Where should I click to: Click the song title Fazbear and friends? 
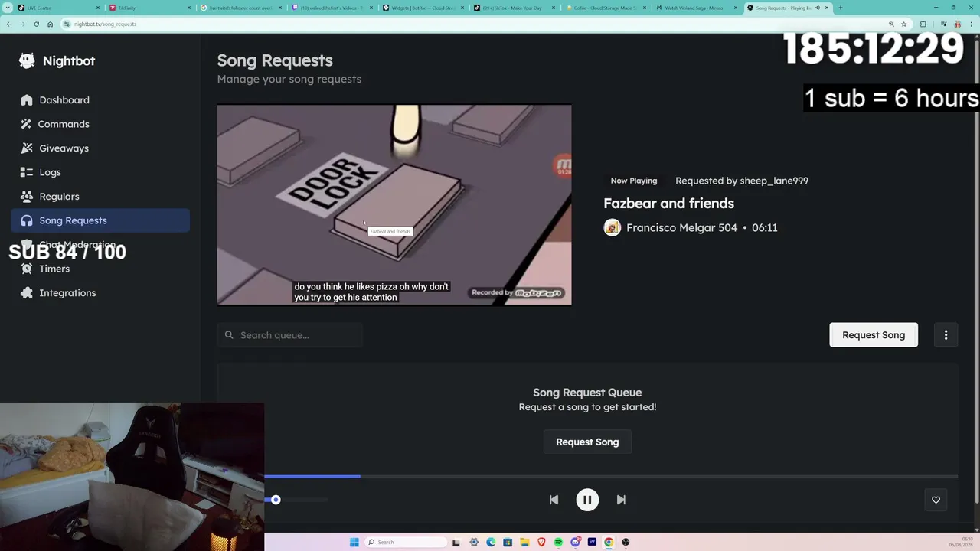pos(668,203)
